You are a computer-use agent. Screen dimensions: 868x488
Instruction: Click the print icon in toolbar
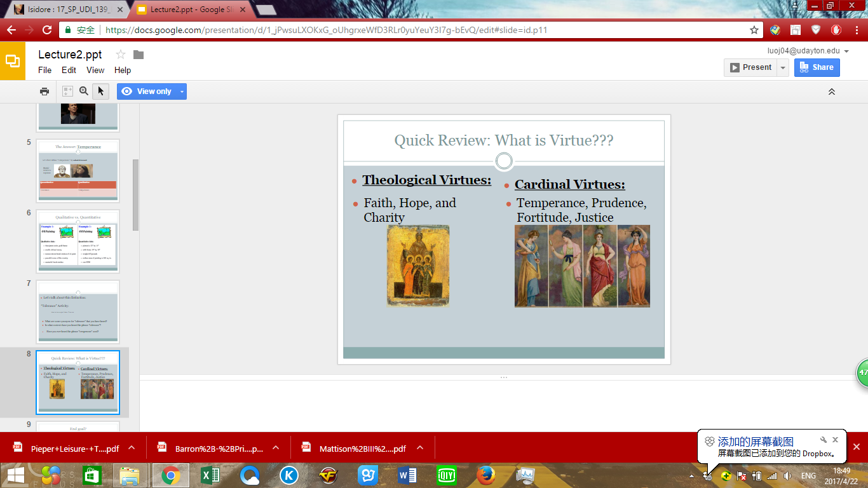pyautogui.click(x=44, y=91)
